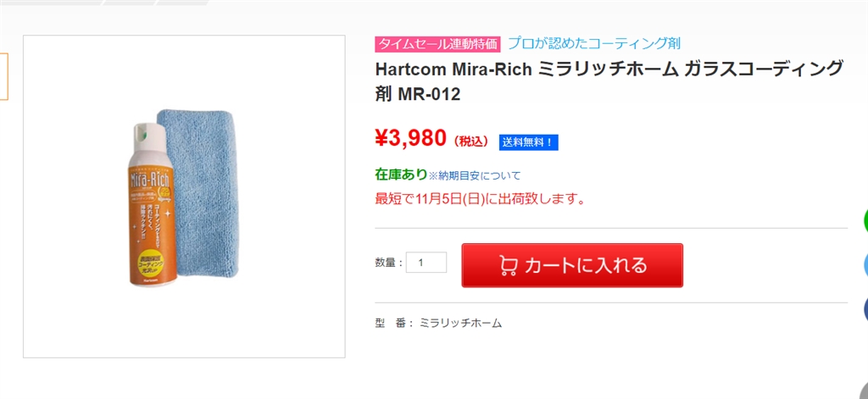Click the 11月5日 shipping date notice
Screen dimensions: 868x399
pos(481,200)
